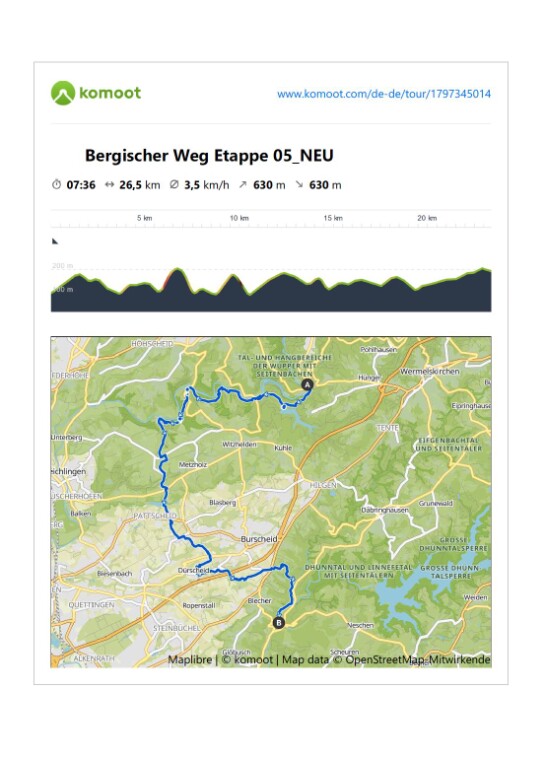Viewport: 546px width, 759px height.
Task: Click the 5 km mark on profile axis
Action: coord(144,218)
